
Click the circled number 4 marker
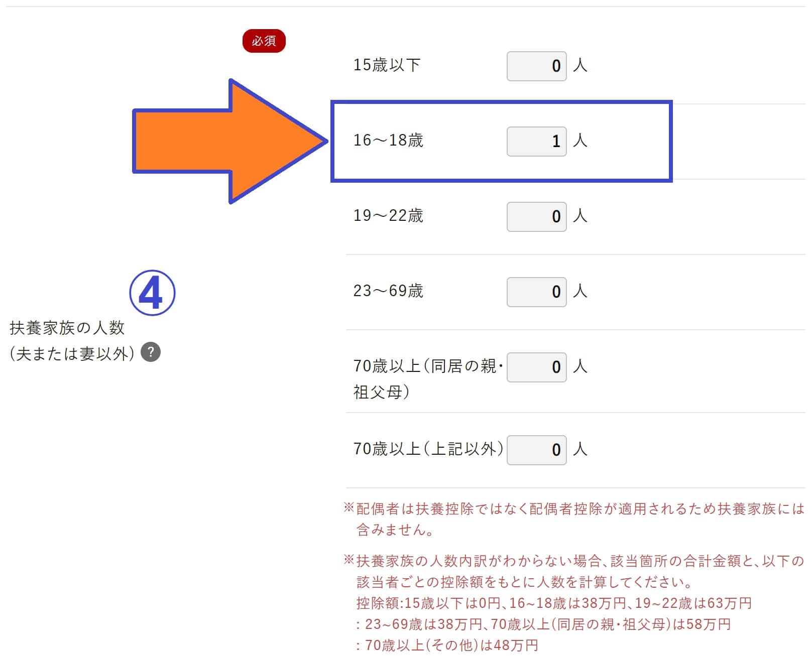click(152, 293)
